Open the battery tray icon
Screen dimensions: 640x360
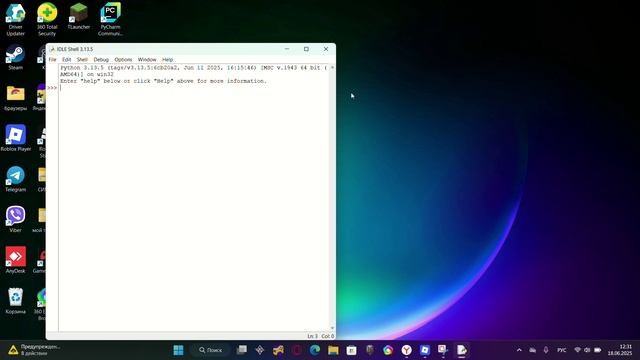(x=598, y=350)
